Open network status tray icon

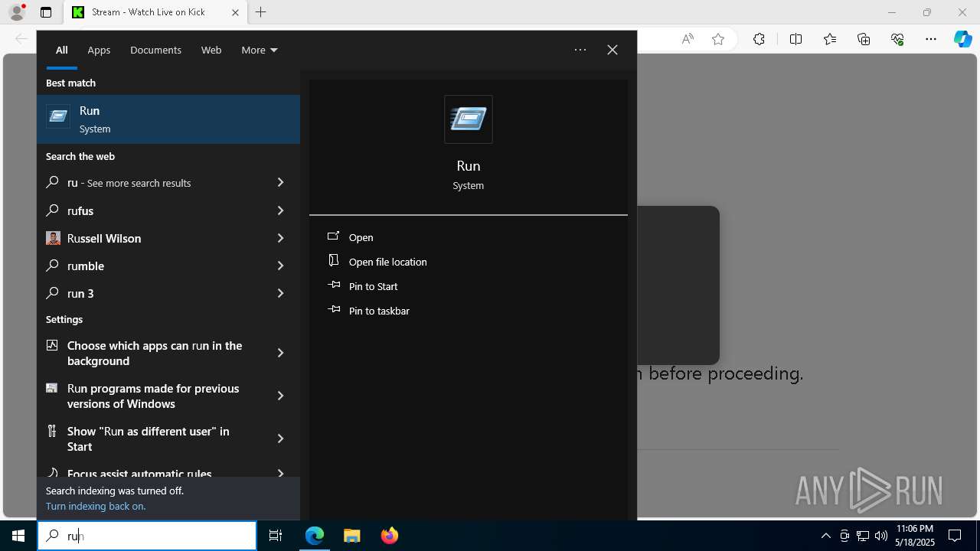coord(863,536)
